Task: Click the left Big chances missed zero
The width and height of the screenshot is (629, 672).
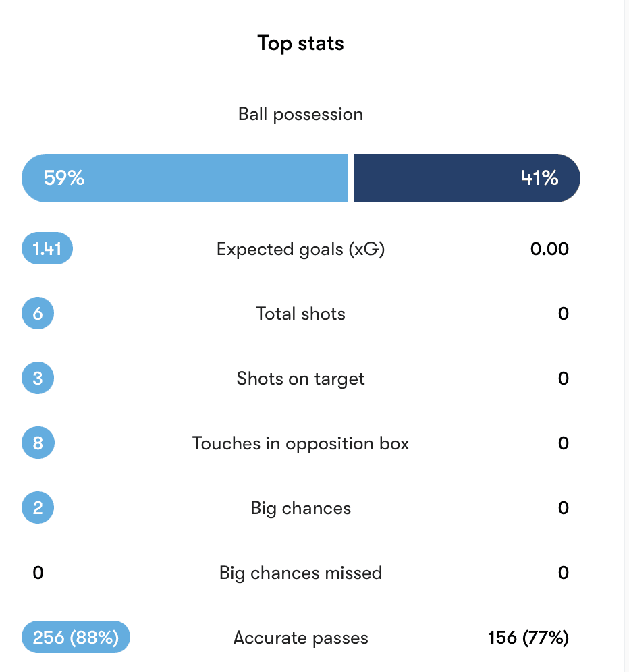Action: (38, 573)
